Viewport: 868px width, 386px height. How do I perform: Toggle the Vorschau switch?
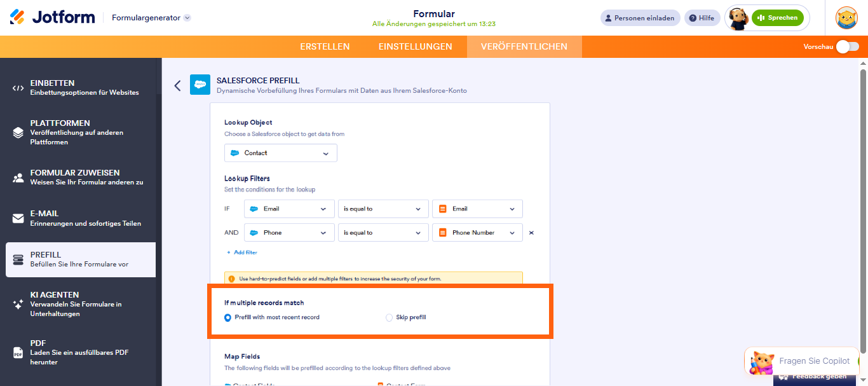[x=848, y=46]
